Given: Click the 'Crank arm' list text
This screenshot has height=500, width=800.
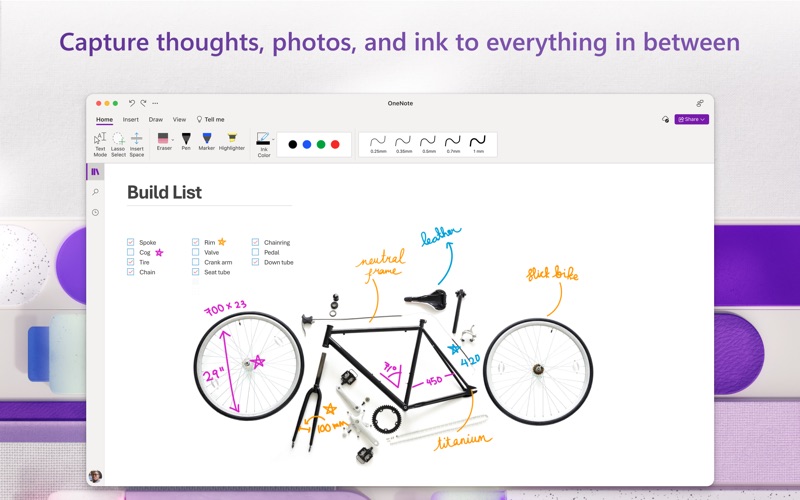Looking at the screenshot, I should tap(218, 262).
